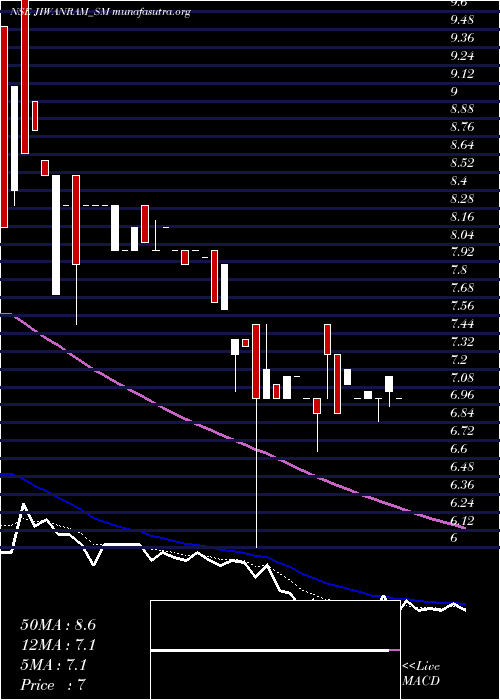Click the 8.16 price axis label
Screen dimensions: 500x700
click(462, 217)
